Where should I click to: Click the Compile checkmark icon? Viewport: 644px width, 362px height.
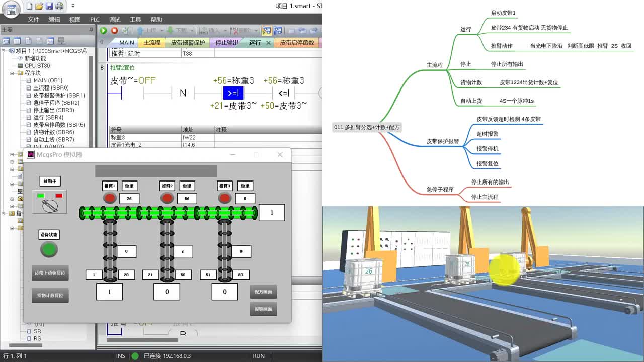tap(126, 31)
